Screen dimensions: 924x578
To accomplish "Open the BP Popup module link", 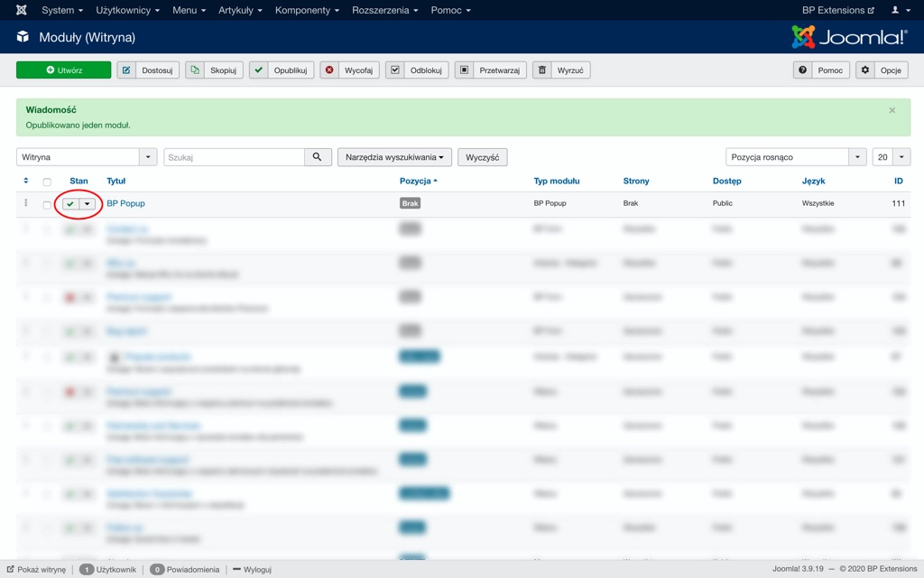I will pos(125,203).
